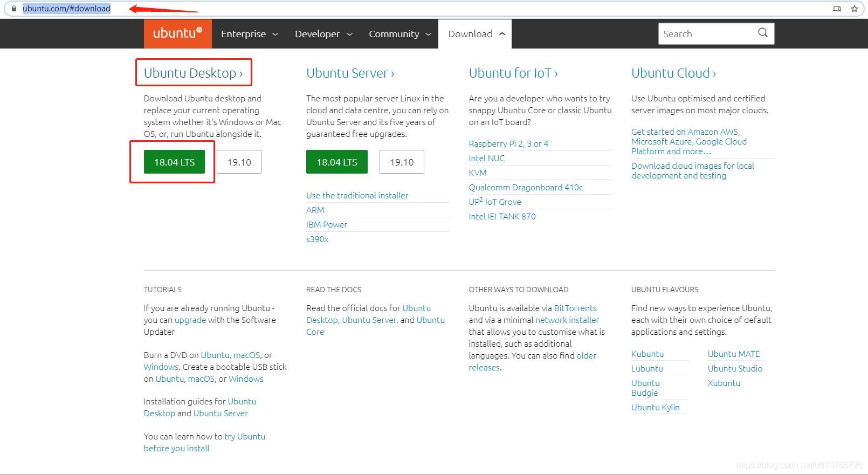Viewport: 868px width, 475px height.
Task: Click the Ubuntu logo in the navbar
Action: [x=177, y=33]
